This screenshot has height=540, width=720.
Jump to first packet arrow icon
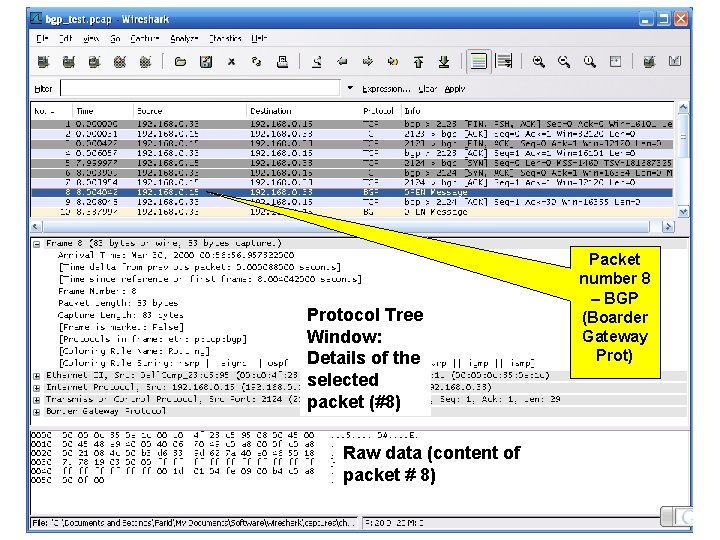click(418, 62)
